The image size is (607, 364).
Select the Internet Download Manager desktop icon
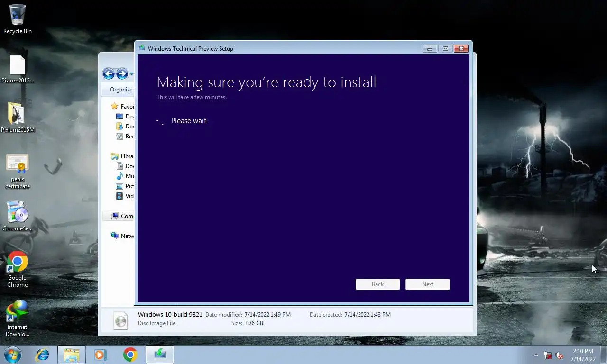click(18, 318)
